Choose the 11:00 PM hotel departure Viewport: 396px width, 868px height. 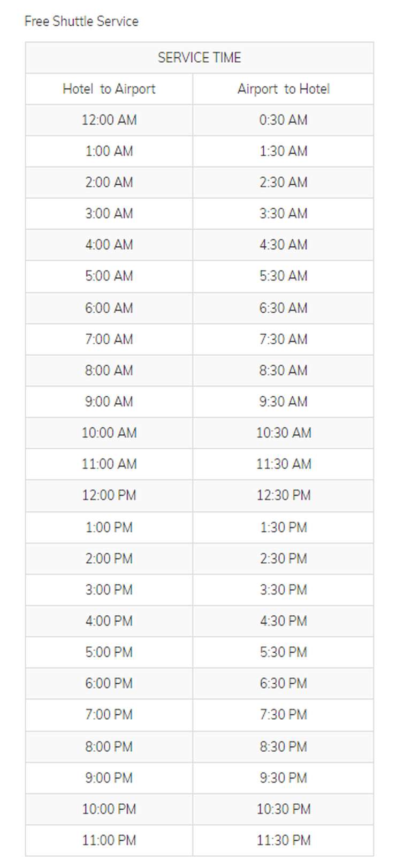tap(109, 840)
